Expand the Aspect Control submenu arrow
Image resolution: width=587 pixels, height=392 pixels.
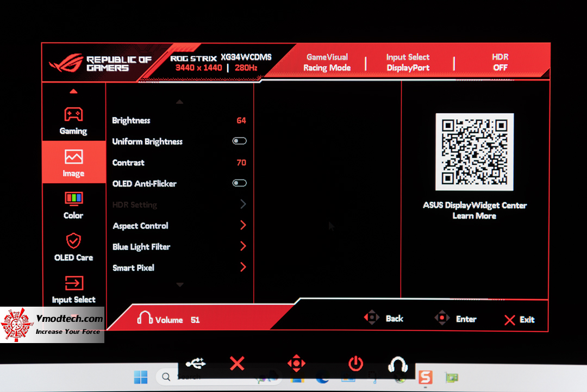(243, 225)
